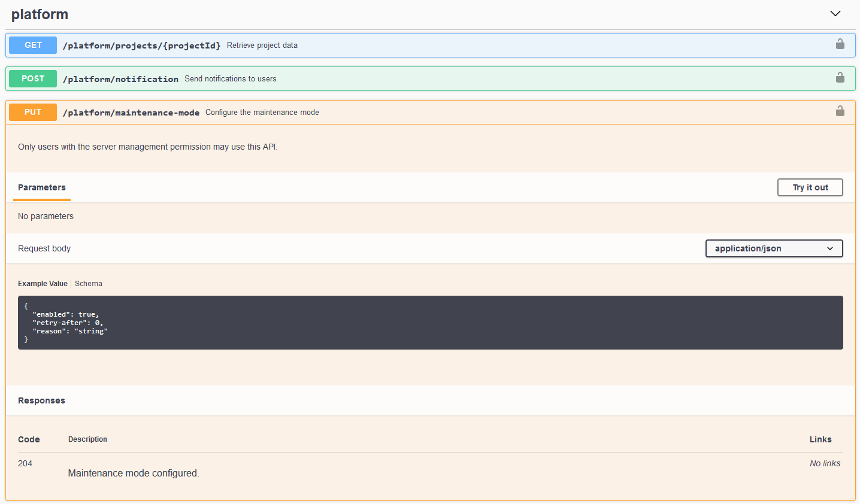Collapse the PUT /platform/maintenance-mode operation

tap(131, 113)
